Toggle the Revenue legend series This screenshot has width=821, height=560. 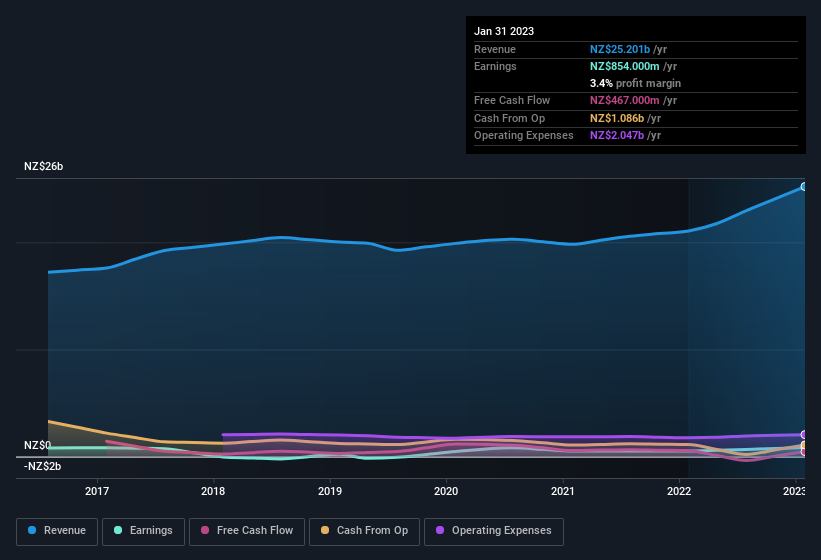[x=57, y=531]
